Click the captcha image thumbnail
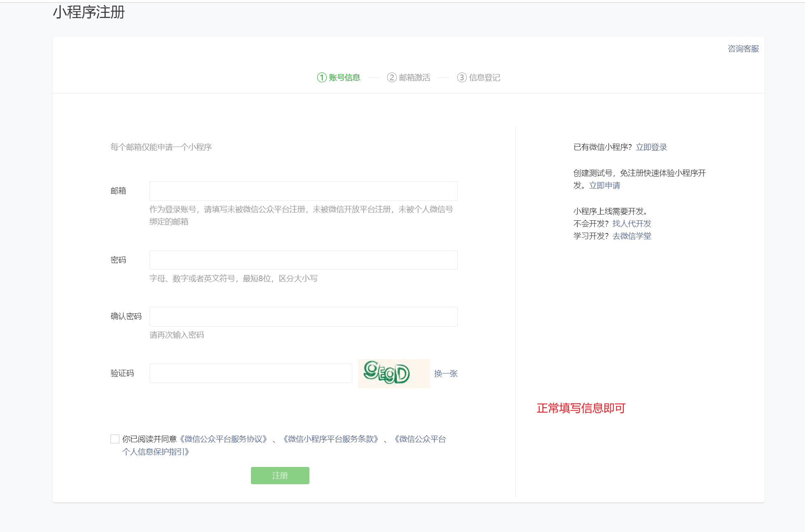 point(394,373)
